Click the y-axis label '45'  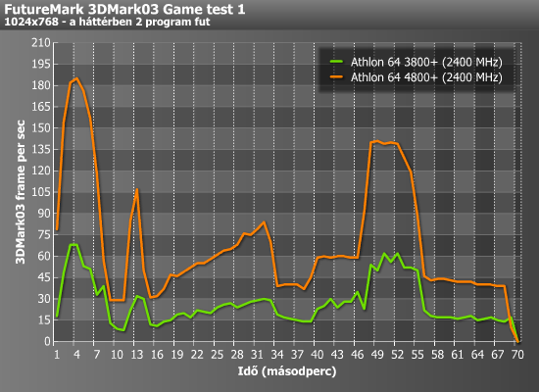pos(44,277)
